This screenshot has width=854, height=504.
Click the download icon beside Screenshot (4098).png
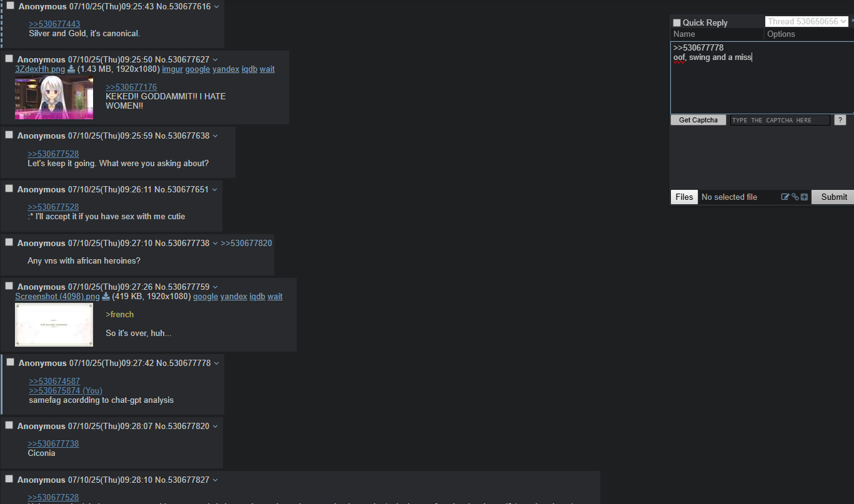point(106,297)
